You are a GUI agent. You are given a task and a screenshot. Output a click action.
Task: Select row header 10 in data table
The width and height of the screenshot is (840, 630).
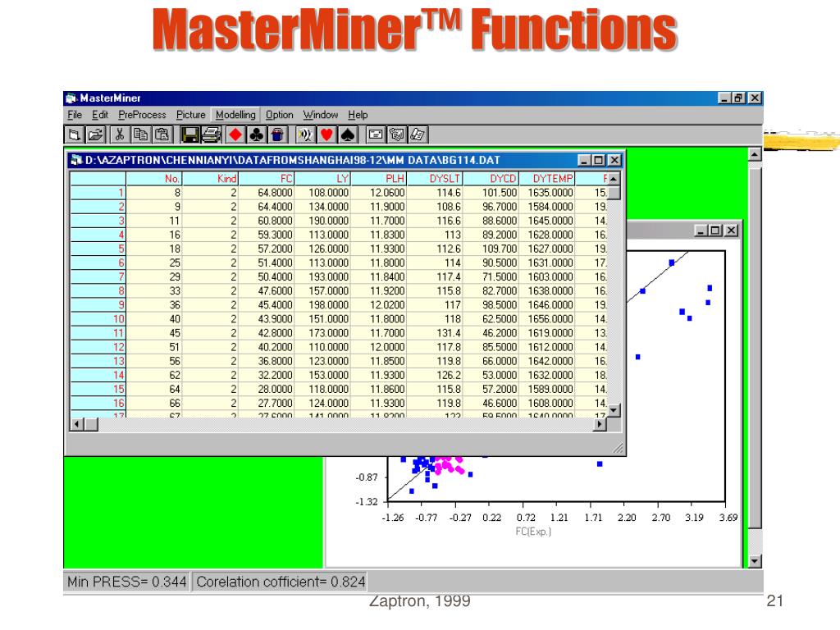click(98, 319)
